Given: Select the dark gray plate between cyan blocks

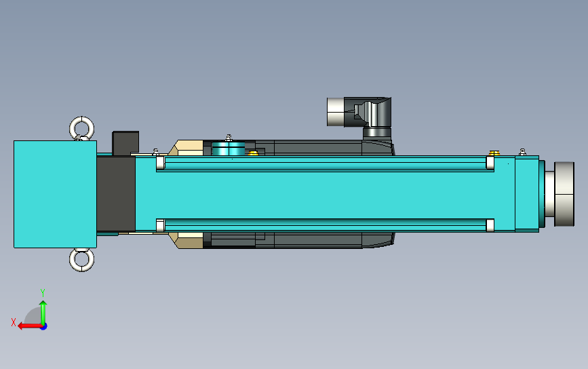Looking at the screenshot, I should click(x=116, y=194).
